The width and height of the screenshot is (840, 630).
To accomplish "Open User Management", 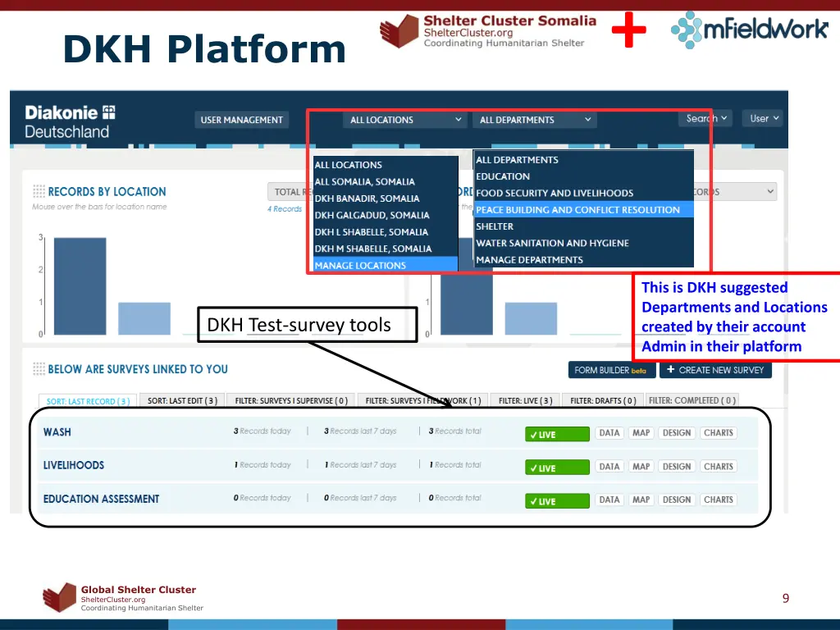I will click(x=242, y=120).
